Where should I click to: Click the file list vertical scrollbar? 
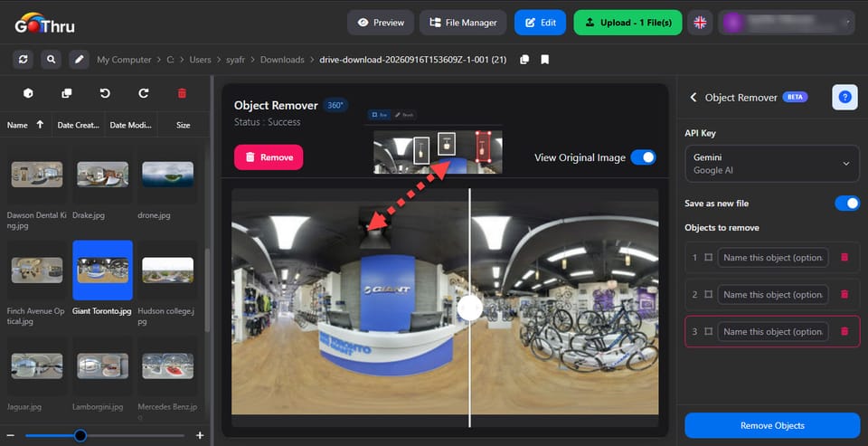207,289
